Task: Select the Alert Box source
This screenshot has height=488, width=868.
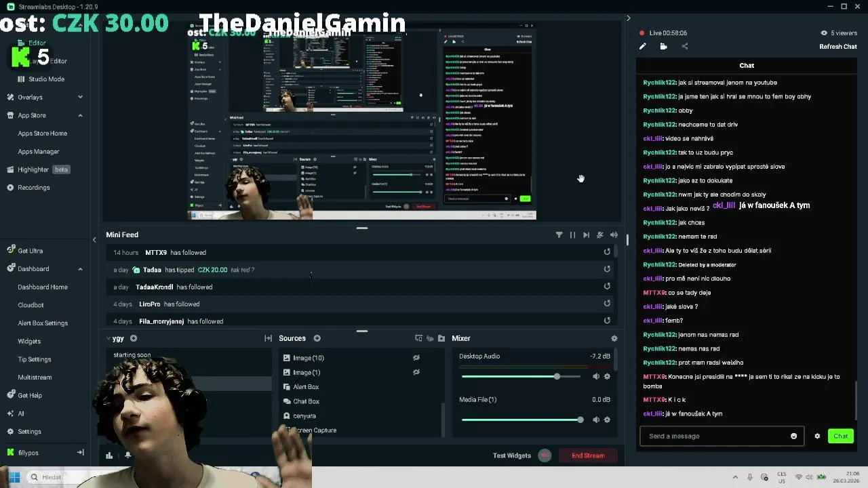Action: pos(306,387)
